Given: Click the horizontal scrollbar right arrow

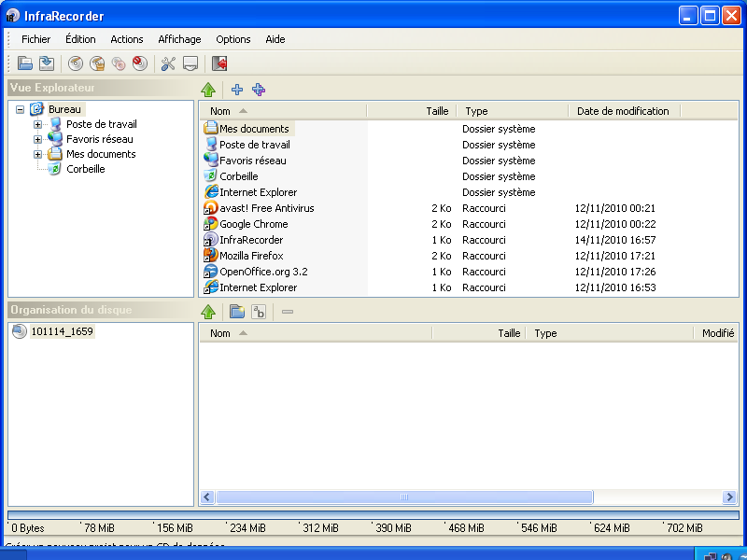Looking at the screenshot, I should [730, 497].
